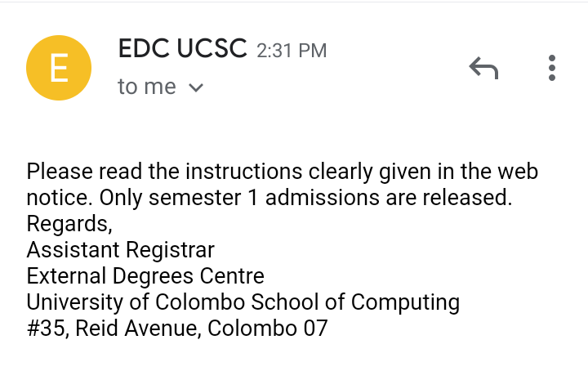
Task: Tap the yellow E sender avatar
Action: 59,68
